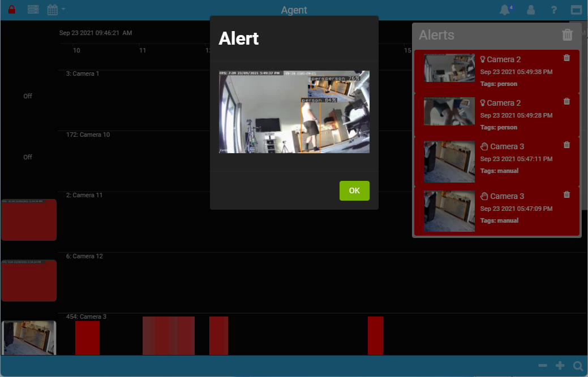This screenshot has height=377, width=588.
Task: Click the red lock icon in the toolbar
Action: coord(11,9)
